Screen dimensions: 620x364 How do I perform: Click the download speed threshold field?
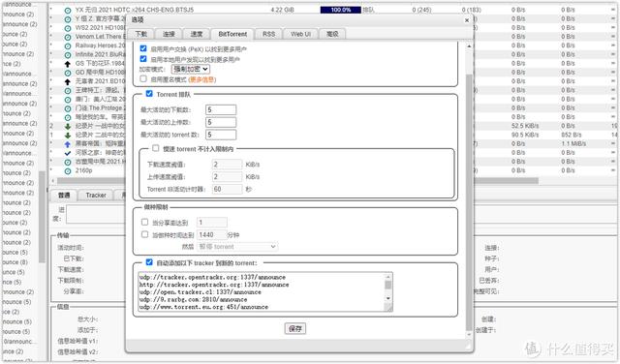228,165
